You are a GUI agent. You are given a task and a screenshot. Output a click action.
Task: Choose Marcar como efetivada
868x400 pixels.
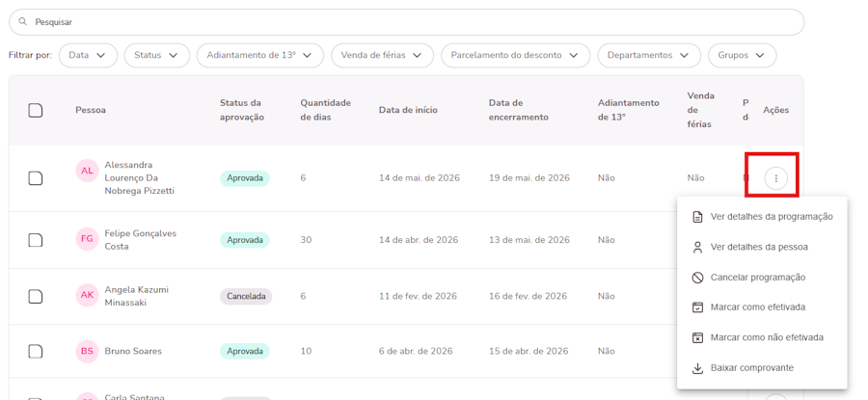click(x=762, y=307)
